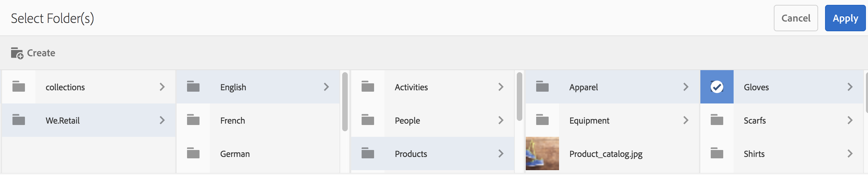This screenshot has height=175, width=868.
Task: Click the Activities folder icon
Action: [368, 86]
